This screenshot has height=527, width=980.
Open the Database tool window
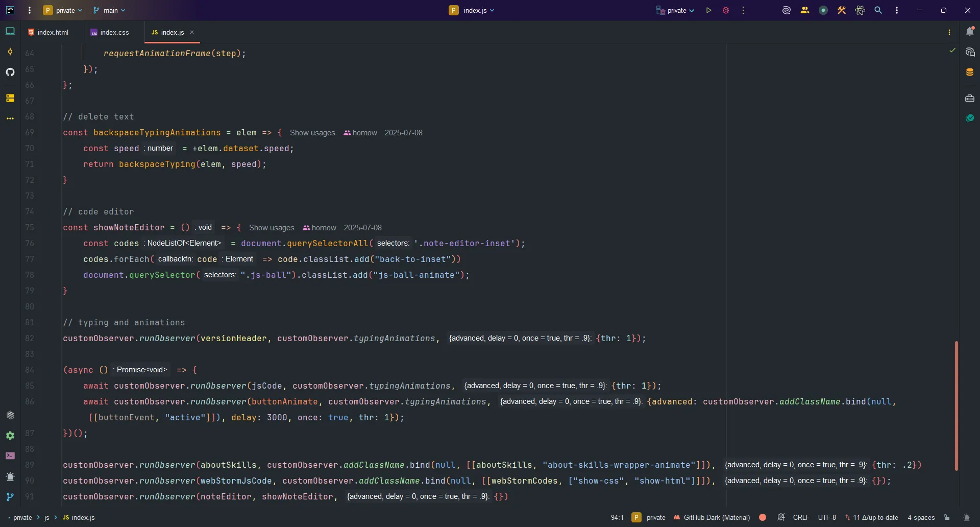[x=971, y=72]
